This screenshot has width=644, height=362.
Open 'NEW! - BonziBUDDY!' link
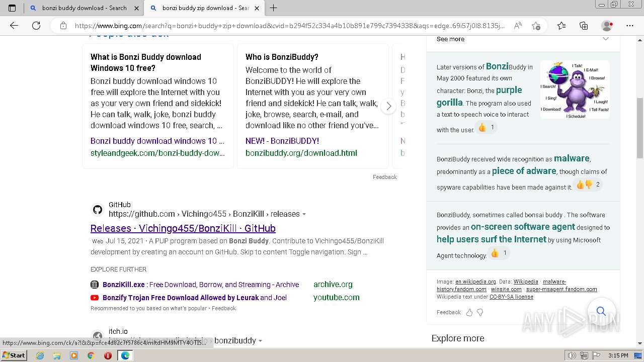282,141
